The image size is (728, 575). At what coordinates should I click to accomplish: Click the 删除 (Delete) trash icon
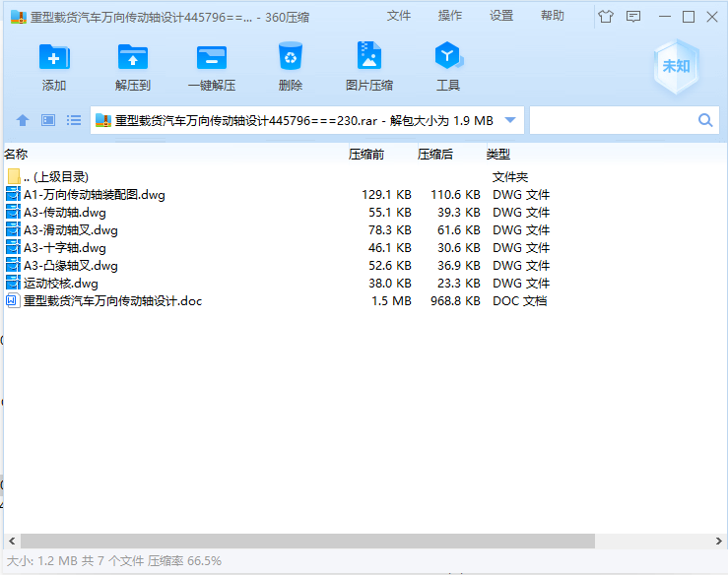point(291,57)
